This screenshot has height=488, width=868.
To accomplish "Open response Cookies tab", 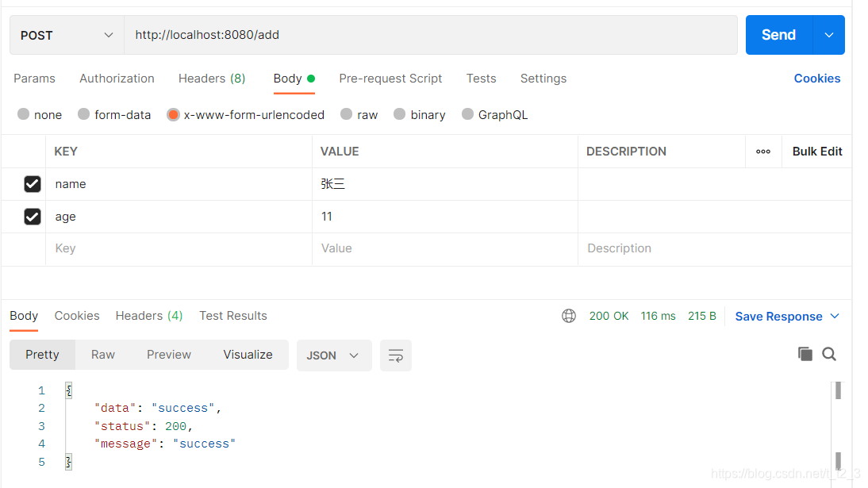I will pos(77,316).
